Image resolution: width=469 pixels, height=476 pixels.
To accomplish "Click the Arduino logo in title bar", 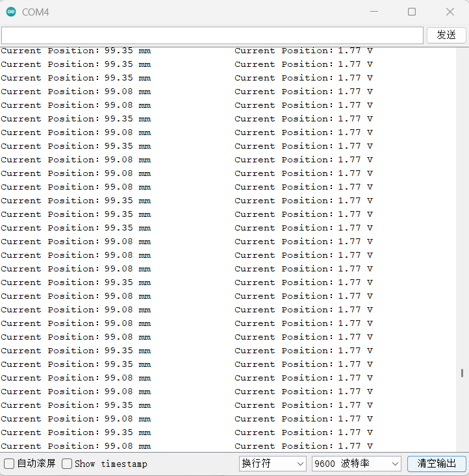I will [x=11, y=12].
